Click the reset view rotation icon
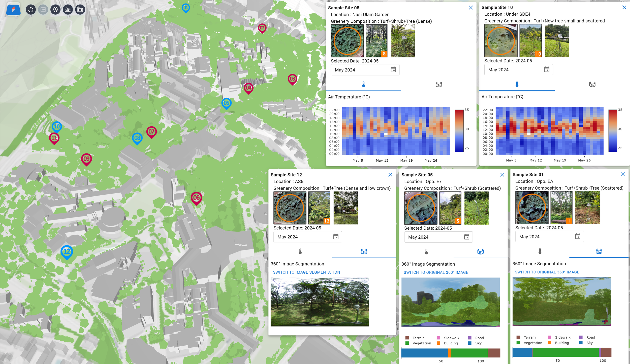This screenshot has width=630, height=364. tap(31, 10)
